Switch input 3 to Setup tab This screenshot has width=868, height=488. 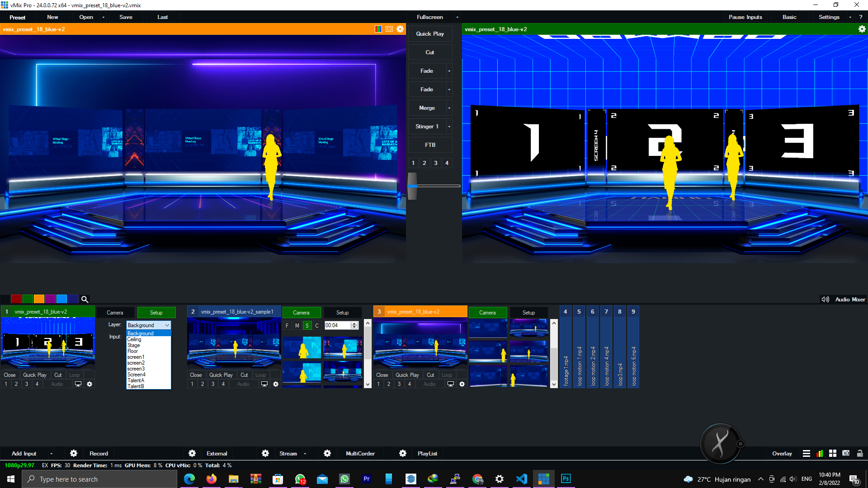coord(528,312)
